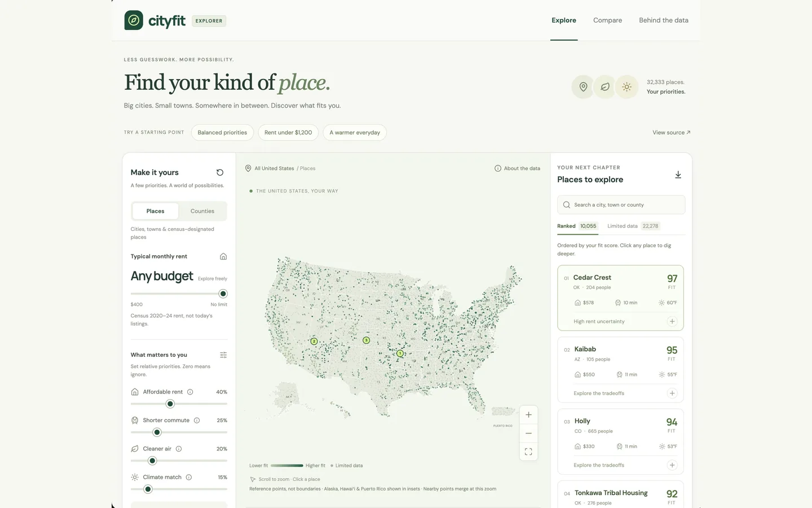The image size is (812, 508).
Task: Click the Shorter commute slider handle
Action: click(157, 432)
